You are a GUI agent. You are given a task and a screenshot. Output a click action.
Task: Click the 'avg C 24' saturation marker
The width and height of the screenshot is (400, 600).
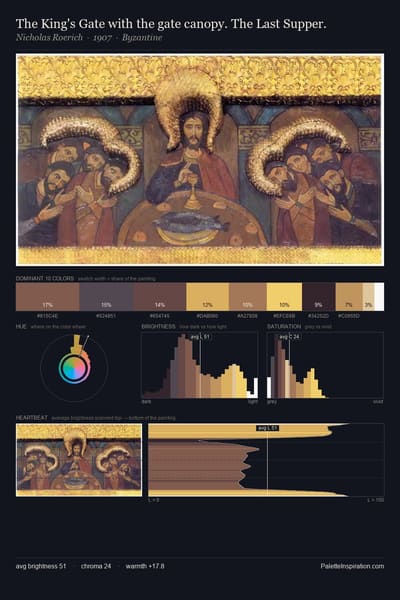click(x=289, y=337)
